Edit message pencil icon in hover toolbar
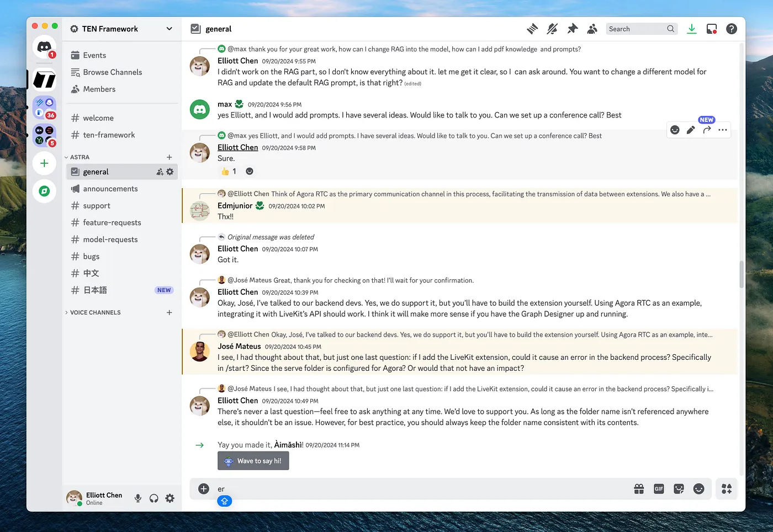 click(691, 130)
